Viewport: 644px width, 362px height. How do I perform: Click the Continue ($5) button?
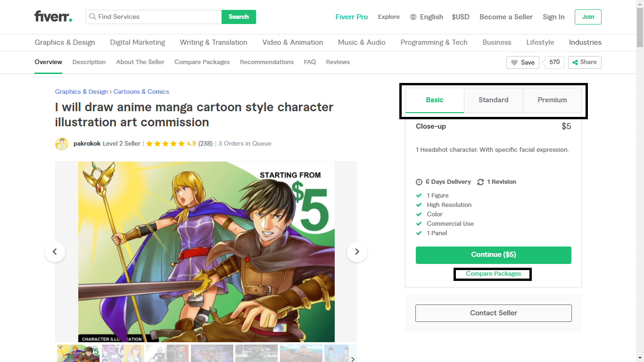(494, 255)
